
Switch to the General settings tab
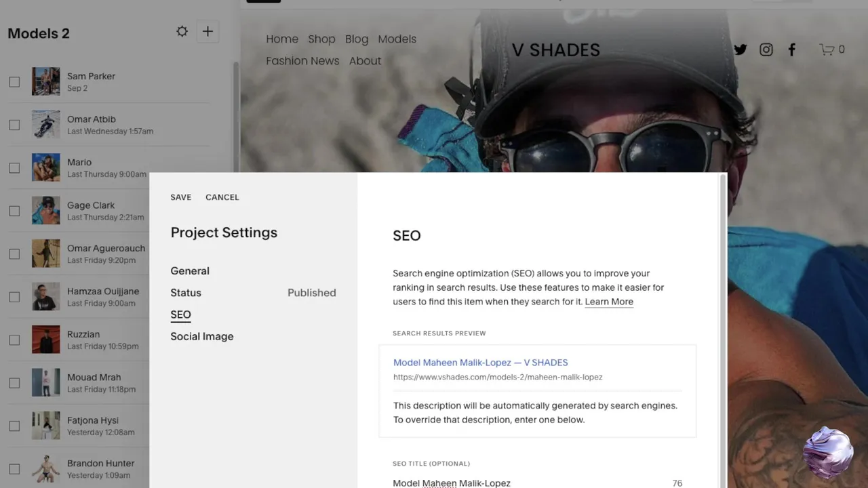click(190, 271)
